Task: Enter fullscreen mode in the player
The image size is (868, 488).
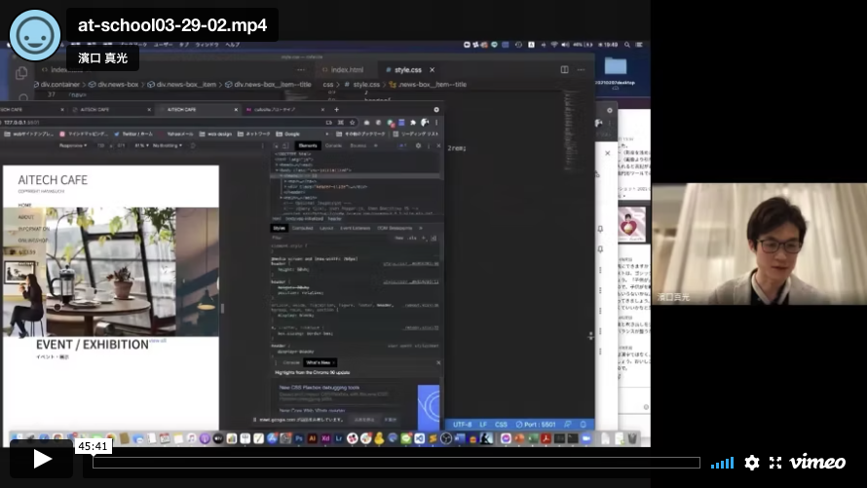Action: click(775, 463)
